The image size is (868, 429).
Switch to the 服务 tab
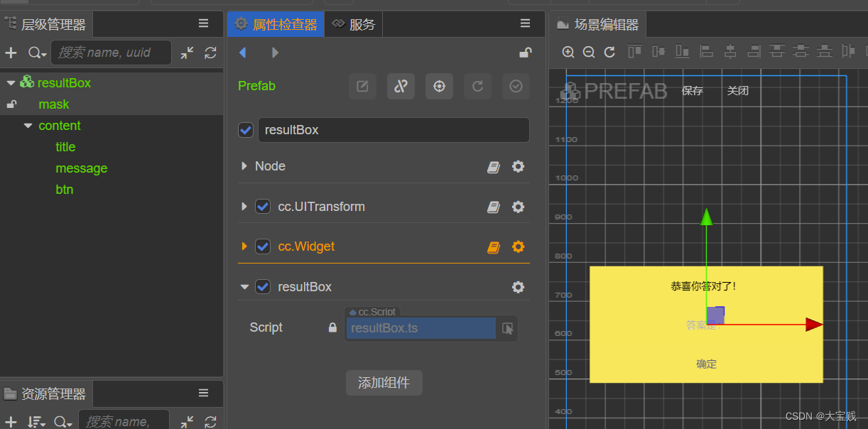pyautogui.click(x=354, y=24)
